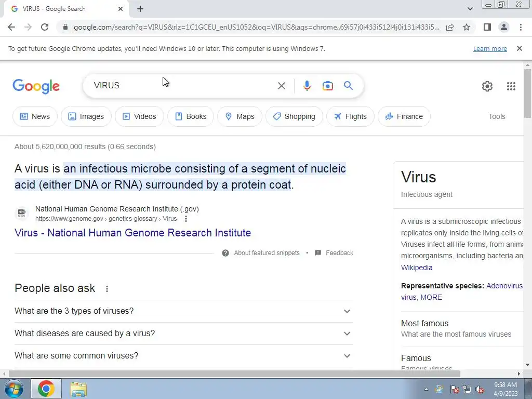Switch to the Flights results tab
Image resolution: width=532 pixels, height=399 pixels.
click(x=351, y=116)
